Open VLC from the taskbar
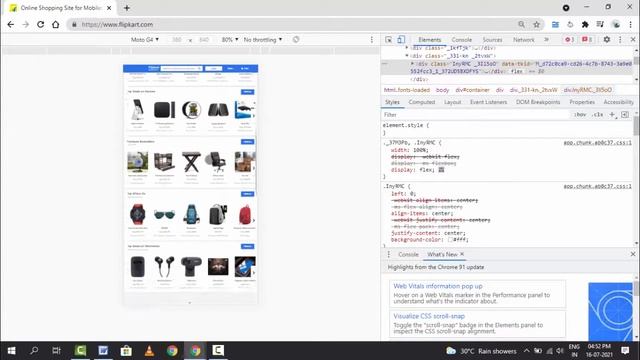Image resolution: width=640 pixels, height=360 pixels. [149, 351]
